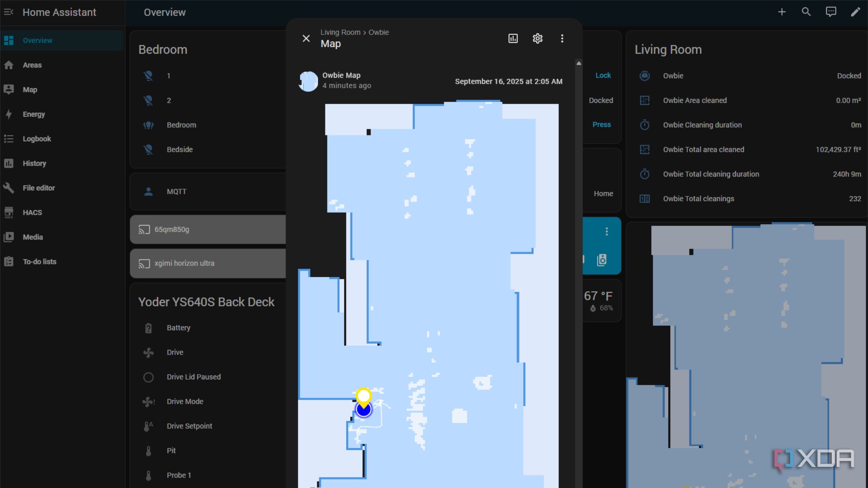This screenshot has width=868, height=488.
Task: Open the Assist chat icon
Action: click(x=831, y=12)
